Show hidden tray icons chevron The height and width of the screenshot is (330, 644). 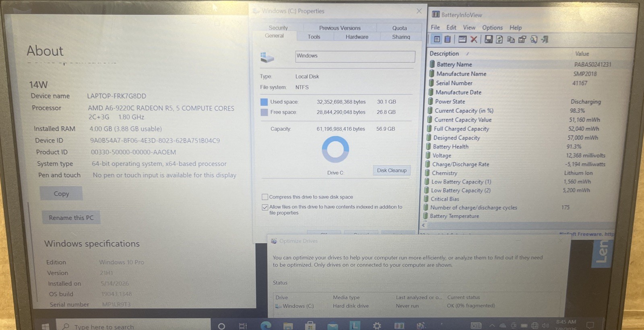tap(492, 325)
